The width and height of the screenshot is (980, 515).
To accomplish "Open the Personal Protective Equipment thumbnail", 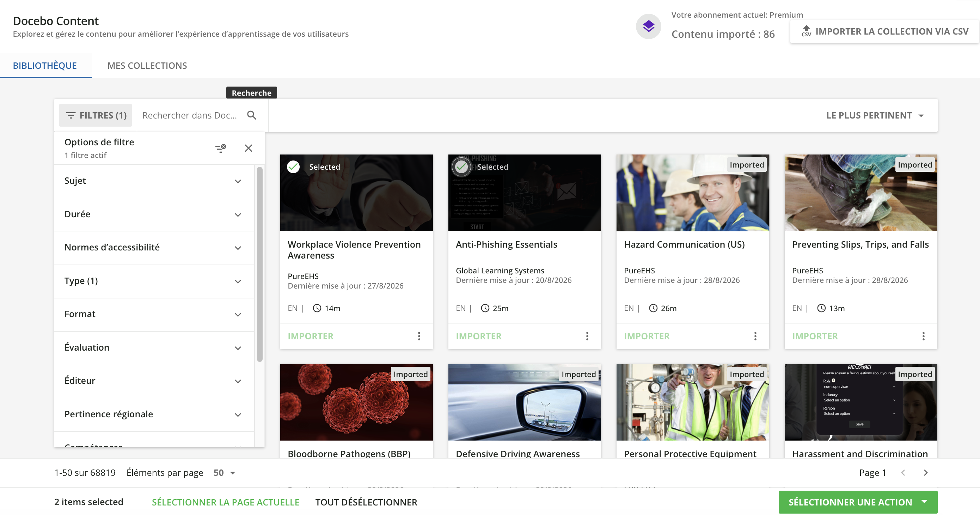I will click(692, 402).
